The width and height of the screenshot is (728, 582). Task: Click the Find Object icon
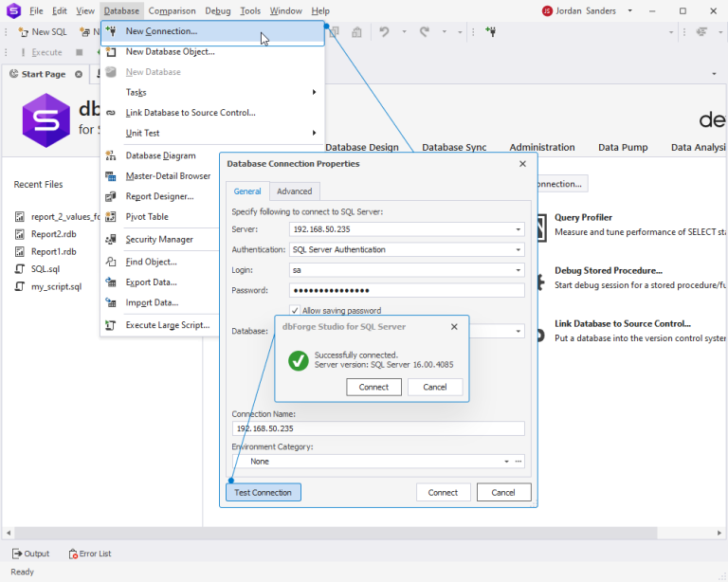pyautogui.click(x=111, y=262)
